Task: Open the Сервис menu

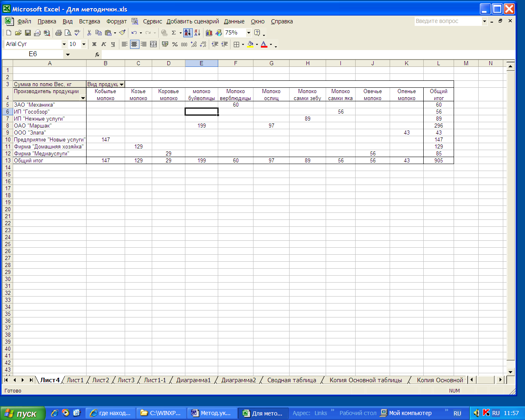Action: [x=153, y=21]
